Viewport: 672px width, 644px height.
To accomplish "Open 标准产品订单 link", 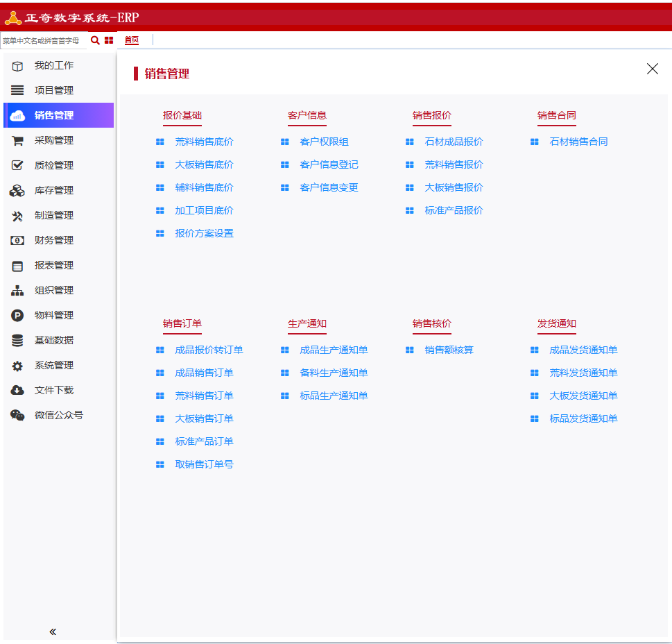I will (x=204, y=441).
